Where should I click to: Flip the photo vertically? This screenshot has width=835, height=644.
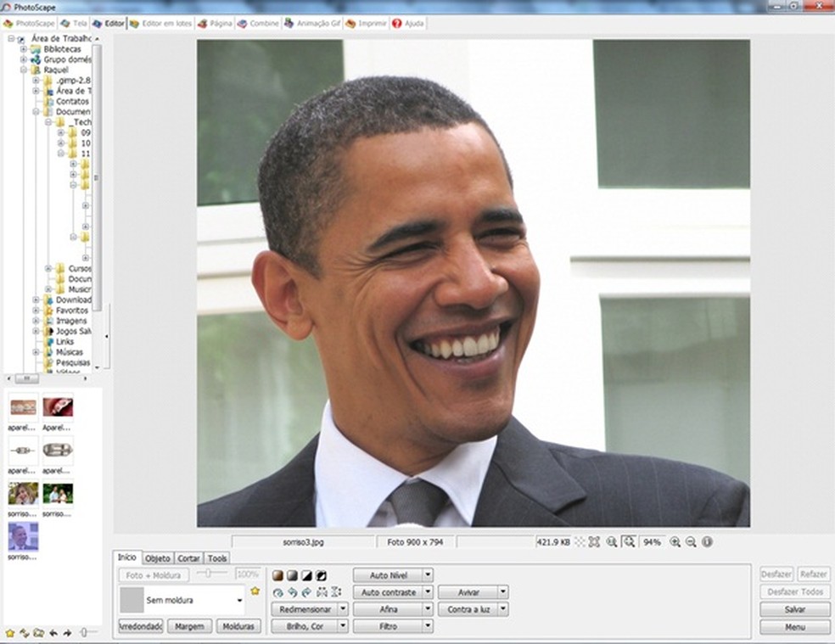click(336, 592)
